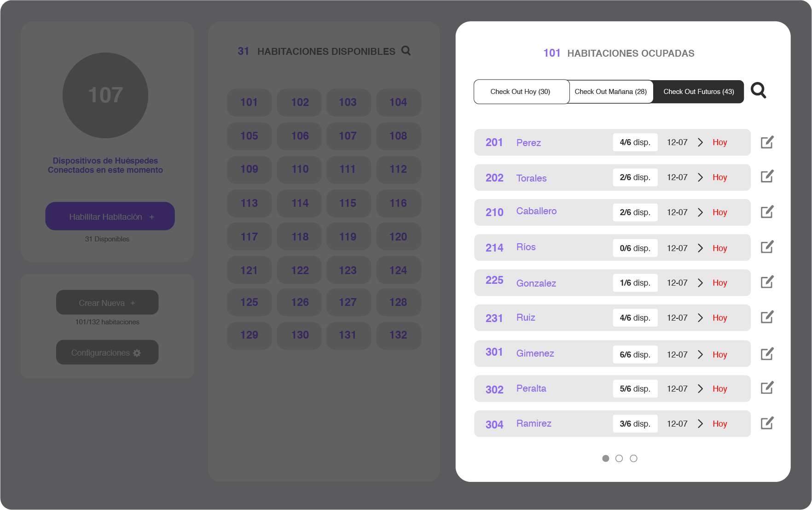Open edit icon for room 214 Ríos

pos(767,247)
